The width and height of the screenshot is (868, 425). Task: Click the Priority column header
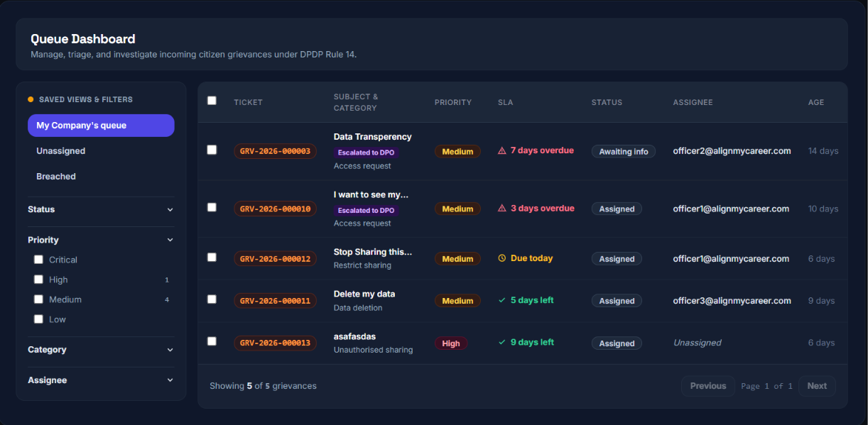453,102
